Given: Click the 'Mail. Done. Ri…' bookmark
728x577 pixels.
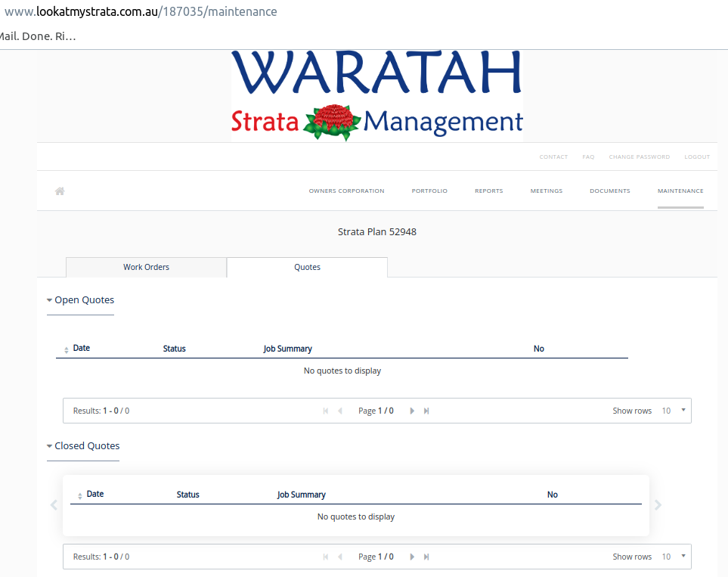Looking at the screenshot, I should (38, 36).
